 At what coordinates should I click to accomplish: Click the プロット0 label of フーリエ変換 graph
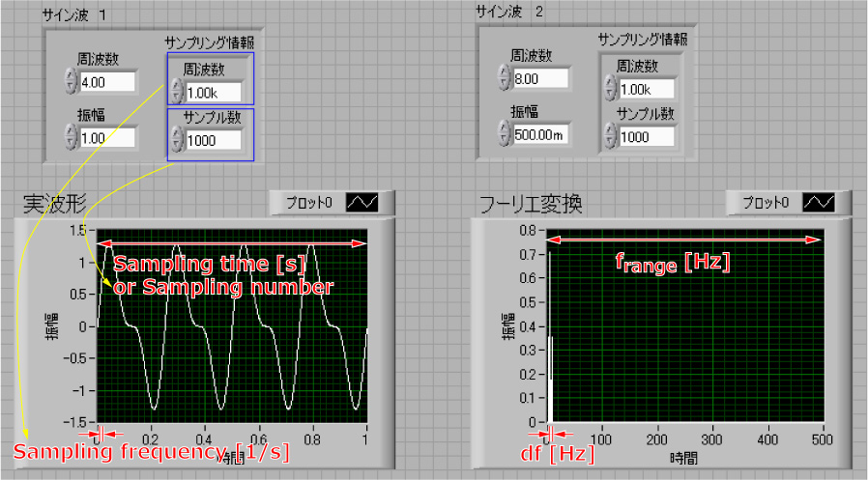click(x=764, y=203)
